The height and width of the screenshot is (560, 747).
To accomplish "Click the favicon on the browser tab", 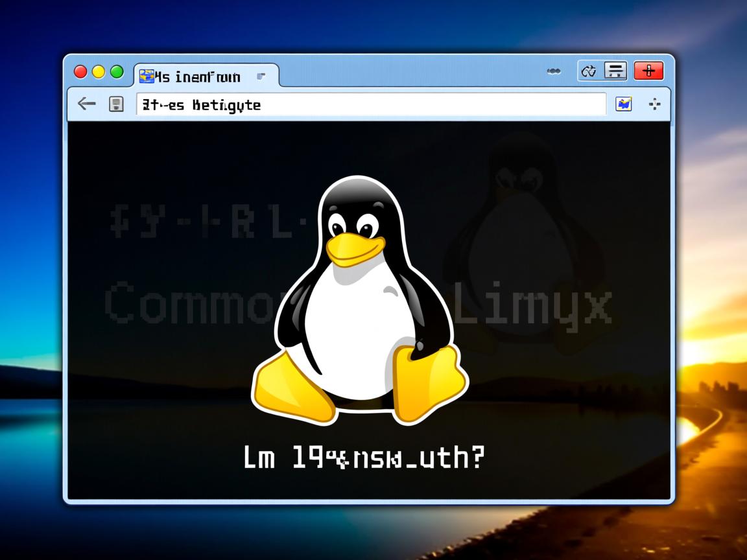I will coord(148,76).
